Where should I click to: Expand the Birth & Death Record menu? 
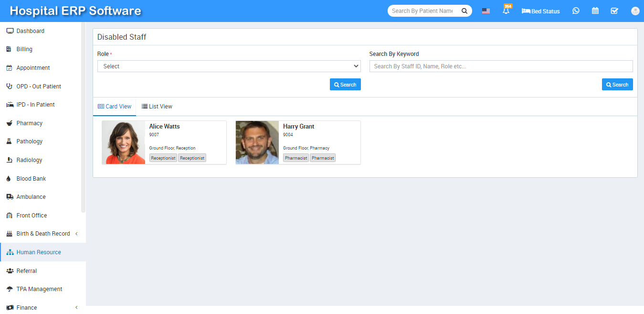[43, 234]
